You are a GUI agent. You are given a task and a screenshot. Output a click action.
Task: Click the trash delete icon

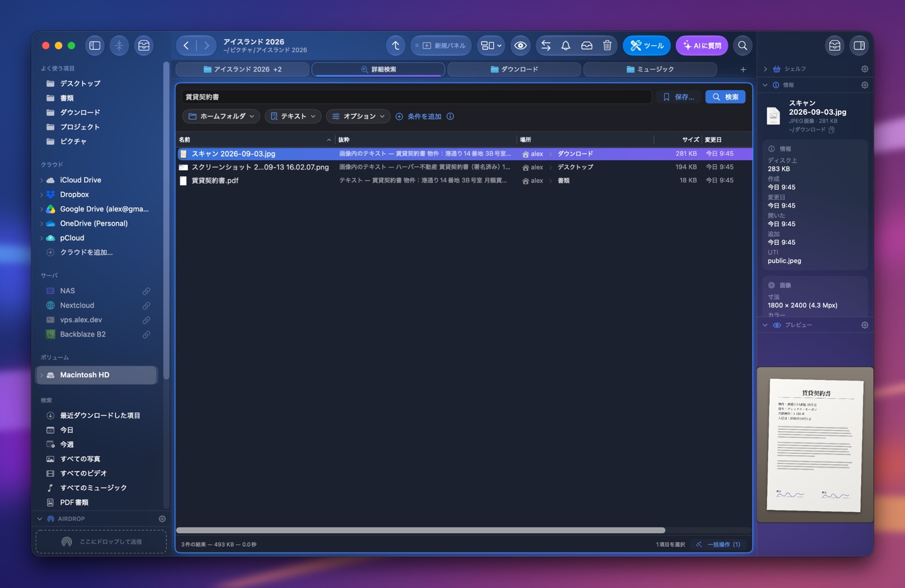pos(607,46)
